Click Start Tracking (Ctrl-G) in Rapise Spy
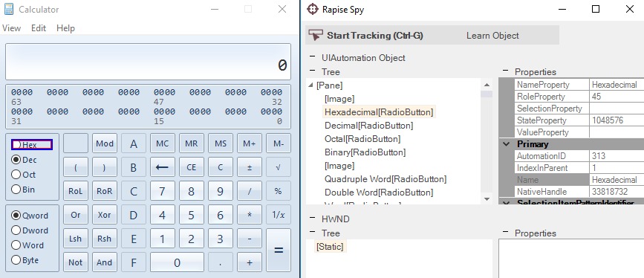This screenshot has width=644, height=278. [x=365, y=36]
